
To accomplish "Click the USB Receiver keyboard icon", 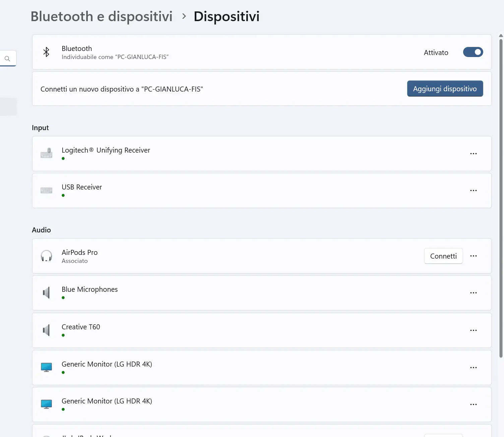I will (46, 190).
